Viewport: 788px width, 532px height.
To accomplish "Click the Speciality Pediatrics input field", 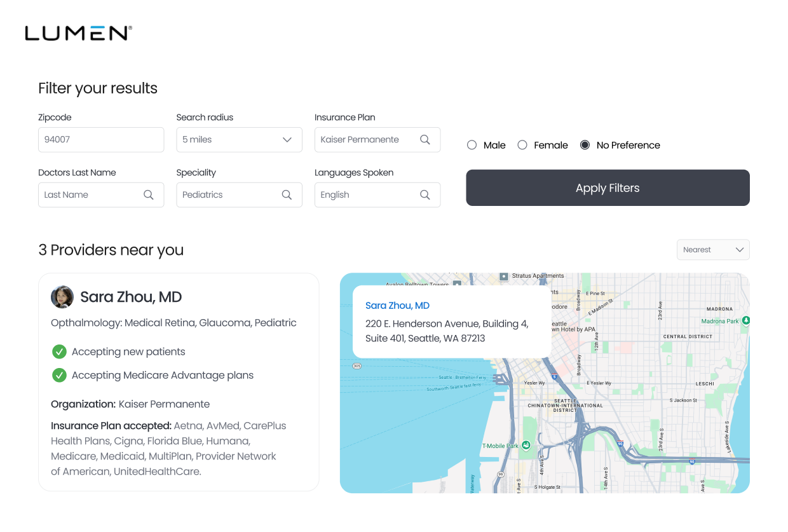I will point(240,195).
